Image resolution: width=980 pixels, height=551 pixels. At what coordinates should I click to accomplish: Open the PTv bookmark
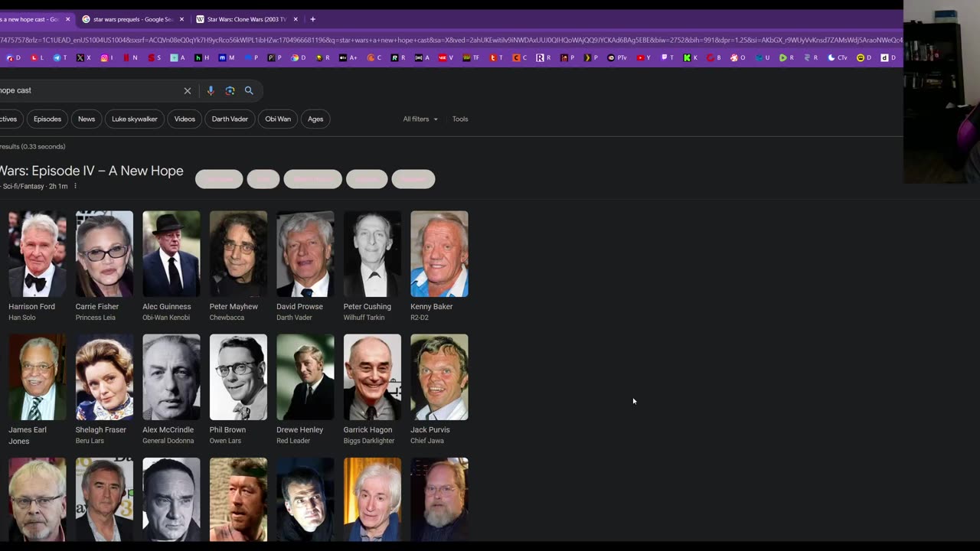617,57
